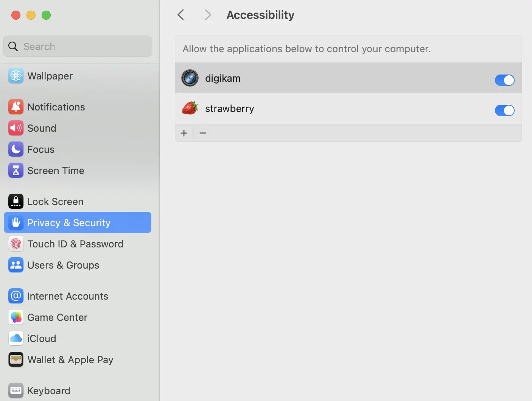Click the Game Center icon
This screenshot has width=532, height=401.
pos(16,317)
